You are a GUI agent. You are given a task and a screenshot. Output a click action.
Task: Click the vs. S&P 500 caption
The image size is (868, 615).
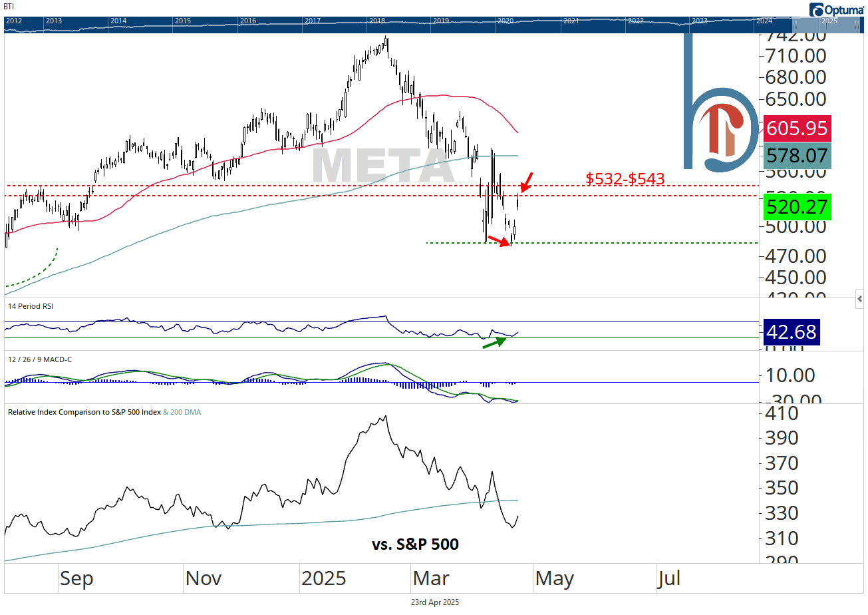coord(415,544)
